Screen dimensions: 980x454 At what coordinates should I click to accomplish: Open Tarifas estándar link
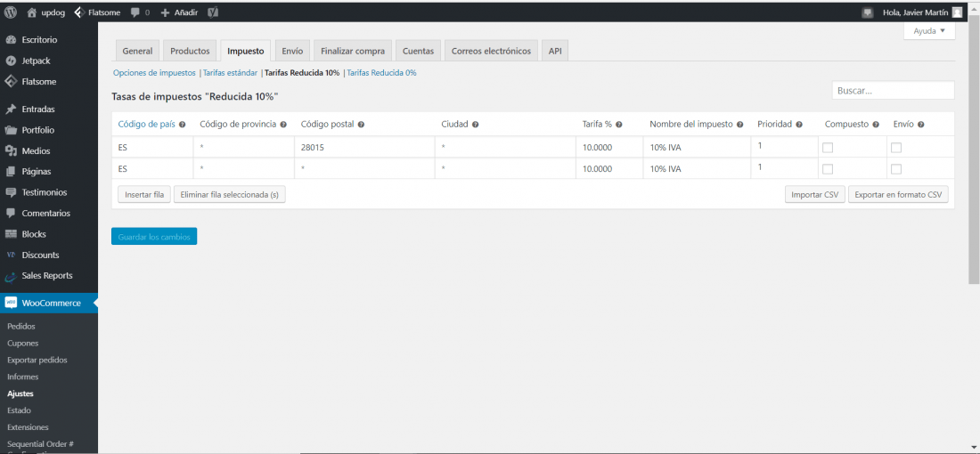coord(230,73)
